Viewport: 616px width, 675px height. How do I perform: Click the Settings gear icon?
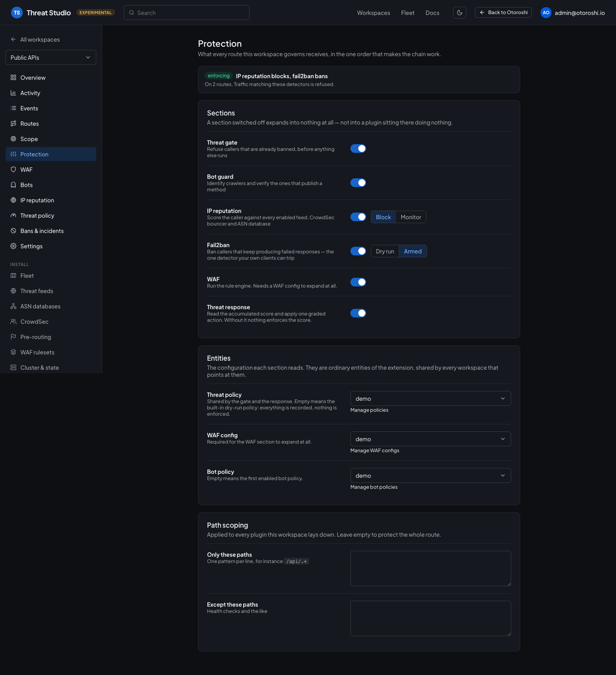(x=13, y=246)
